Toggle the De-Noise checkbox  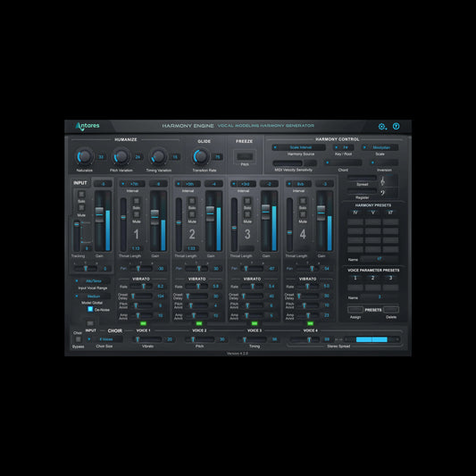tap(90, 309)
